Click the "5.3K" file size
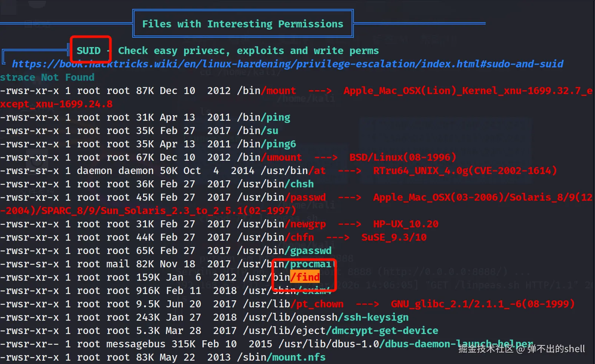 (148, 331)
